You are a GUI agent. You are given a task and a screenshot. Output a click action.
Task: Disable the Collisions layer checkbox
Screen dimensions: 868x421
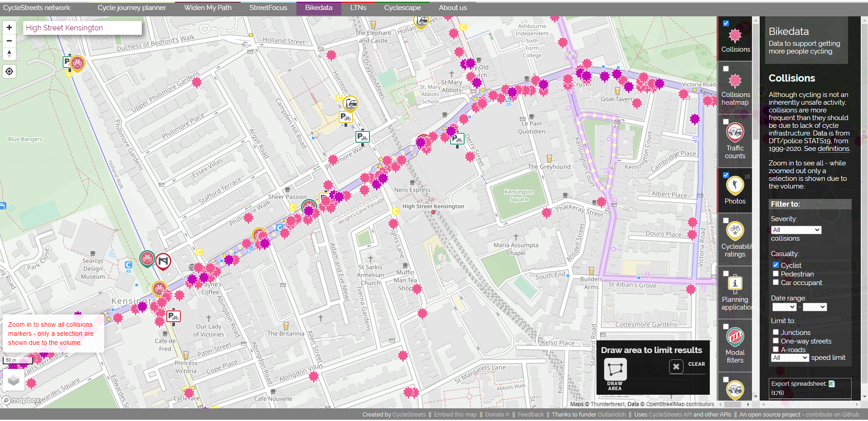[726, 23]
